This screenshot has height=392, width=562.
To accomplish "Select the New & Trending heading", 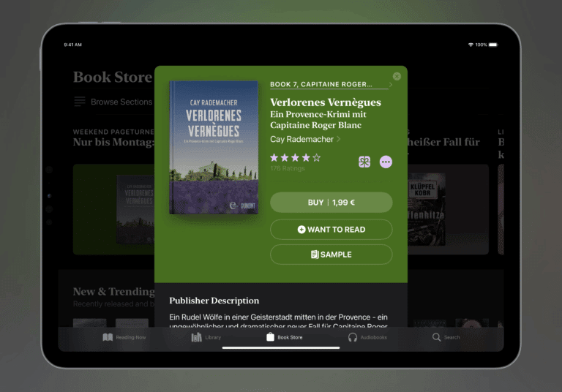I will 113,292.
